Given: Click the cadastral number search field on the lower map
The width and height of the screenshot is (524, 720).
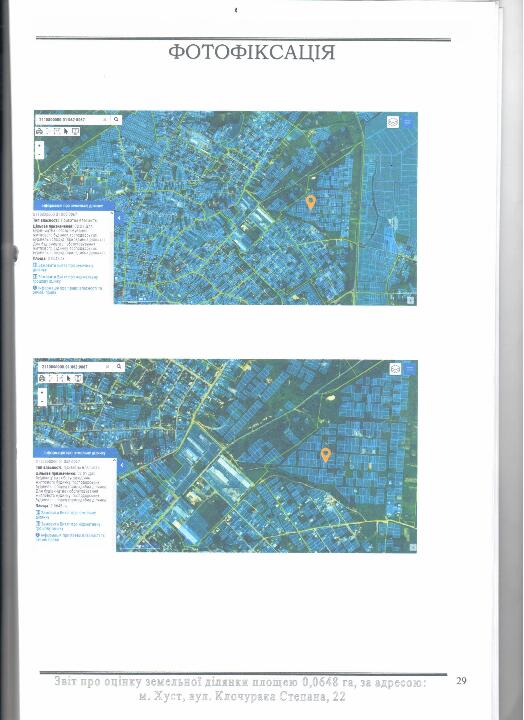Looking at the screenshot, I should 73,366.
